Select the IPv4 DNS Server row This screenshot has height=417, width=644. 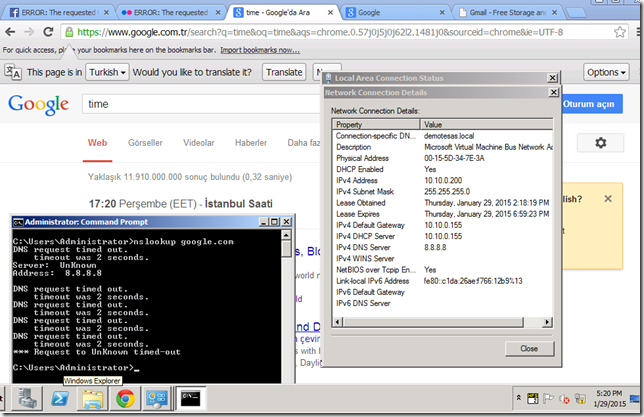tap(443, 247)
